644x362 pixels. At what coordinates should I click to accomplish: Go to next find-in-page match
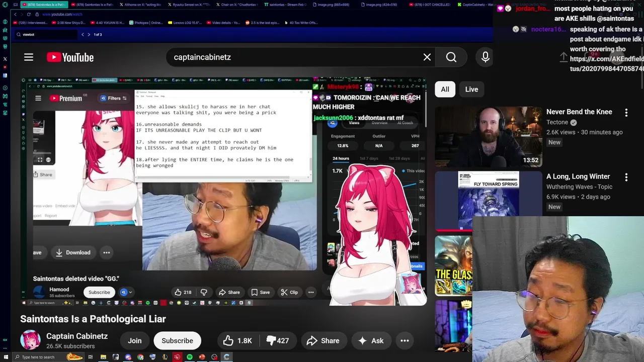coord(89,34)
